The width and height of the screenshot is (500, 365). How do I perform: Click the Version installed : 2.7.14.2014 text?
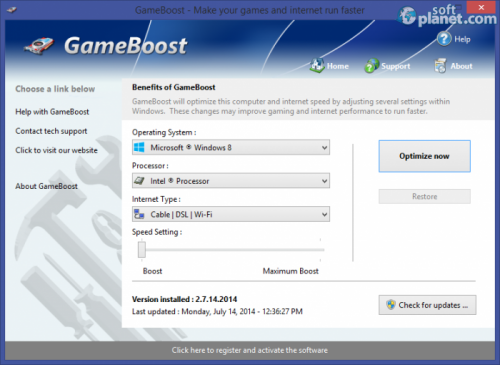click(184, 299)
